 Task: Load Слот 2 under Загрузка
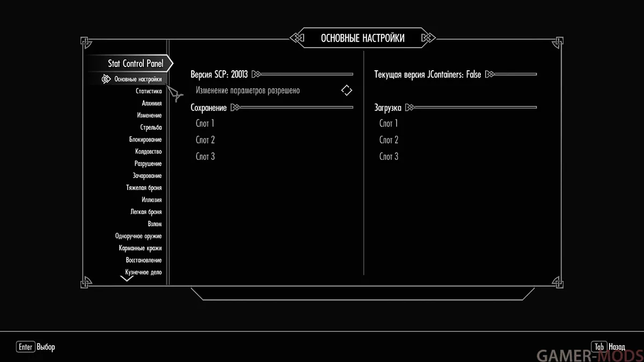coord(389,140)
